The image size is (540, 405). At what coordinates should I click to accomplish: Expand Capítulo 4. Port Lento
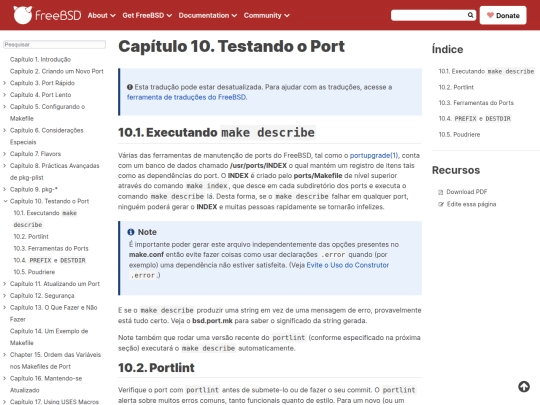(4, 95)
